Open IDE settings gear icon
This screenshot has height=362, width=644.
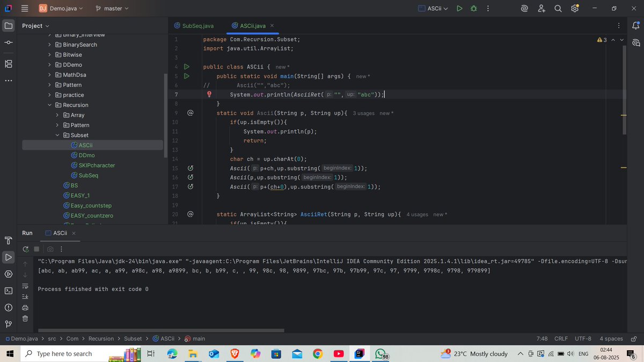tap(575, 9)
